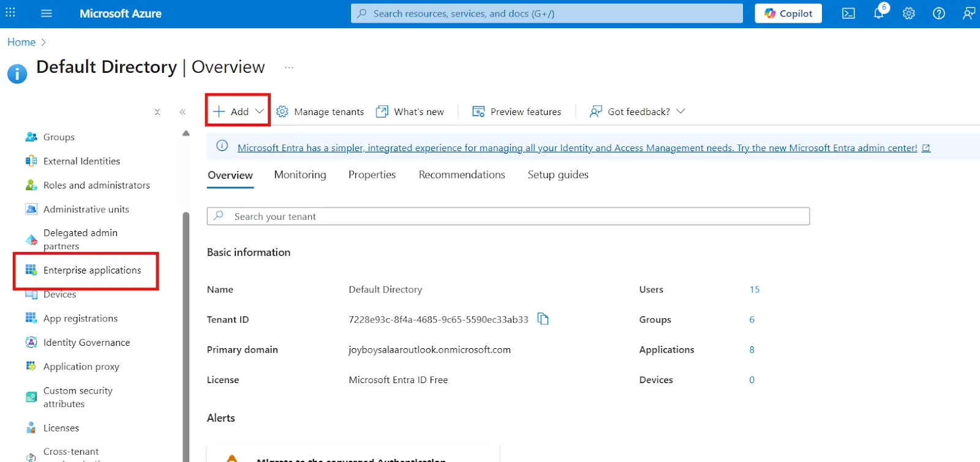Click the primary domain joyboysalaaroutlook.onmicrosoft.com
This screenshot has height=462, width=980.
click(x=429, y=349)
